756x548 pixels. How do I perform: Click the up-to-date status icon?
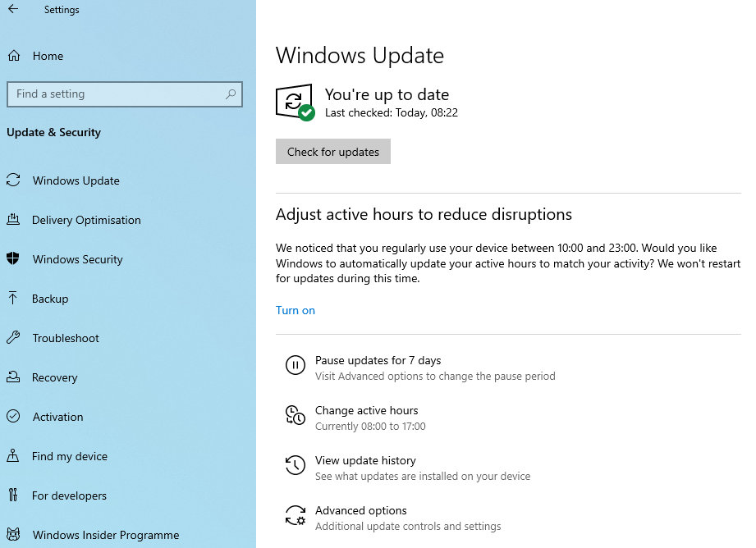tap(295, 103)
